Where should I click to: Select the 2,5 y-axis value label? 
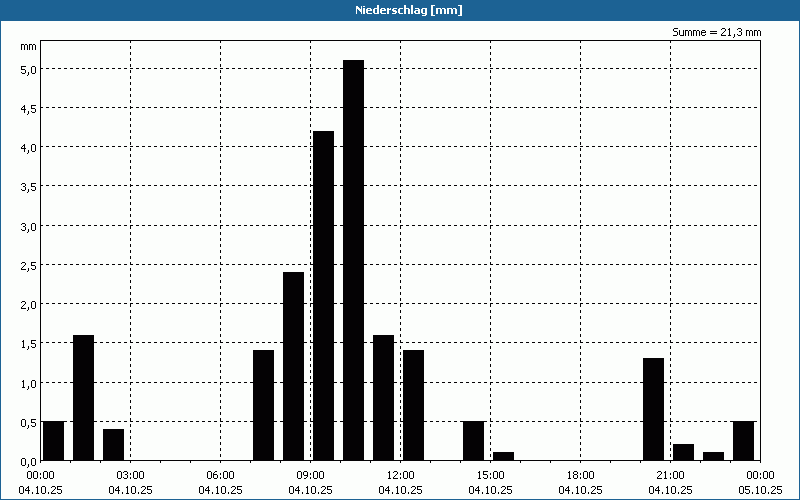[x=28, y=265]
